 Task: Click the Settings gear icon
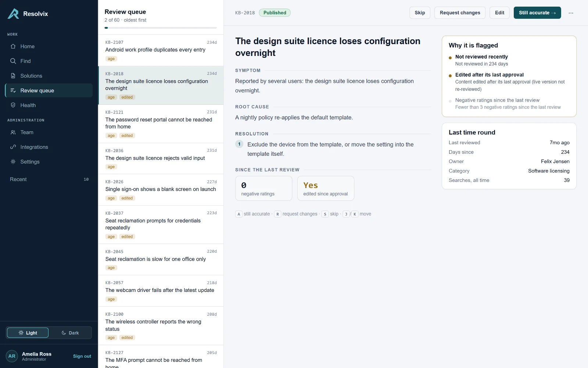click(13, 162)
